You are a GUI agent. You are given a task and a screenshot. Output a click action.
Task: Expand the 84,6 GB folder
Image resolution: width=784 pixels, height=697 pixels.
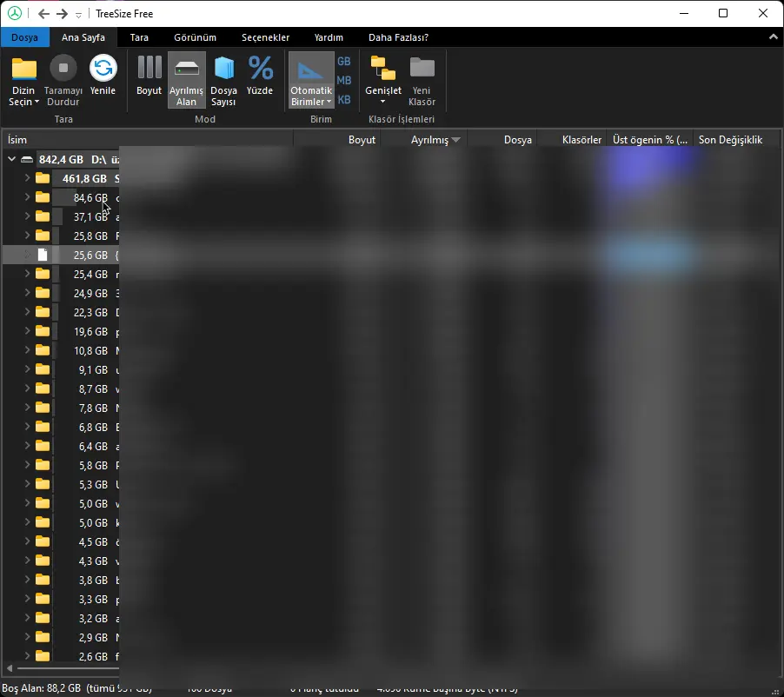click(x=27, y=197)
